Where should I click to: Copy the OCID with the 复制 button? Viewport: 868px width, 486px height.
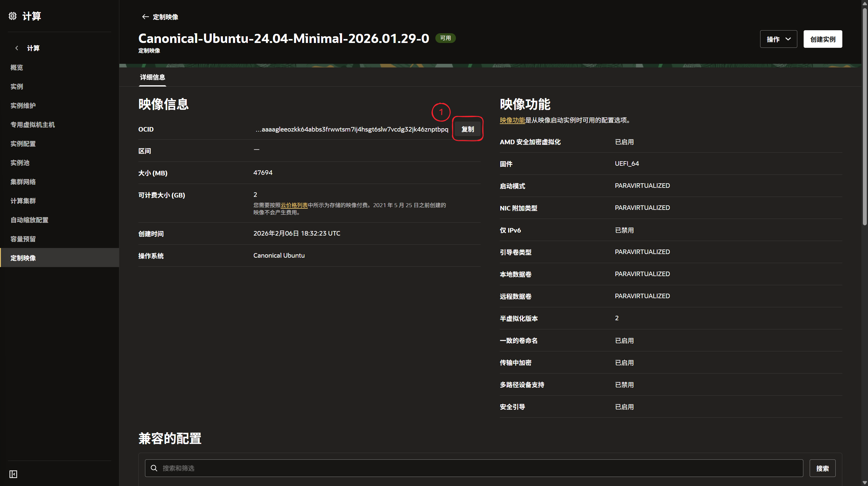click(x=467, y=129)
